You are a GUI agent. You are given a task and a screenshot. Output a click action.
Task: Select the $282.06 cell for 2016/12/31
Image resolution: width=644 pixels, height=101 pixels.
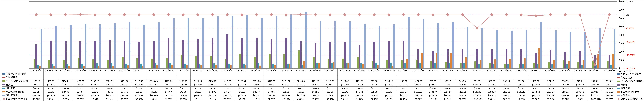[x=359, y=85]
